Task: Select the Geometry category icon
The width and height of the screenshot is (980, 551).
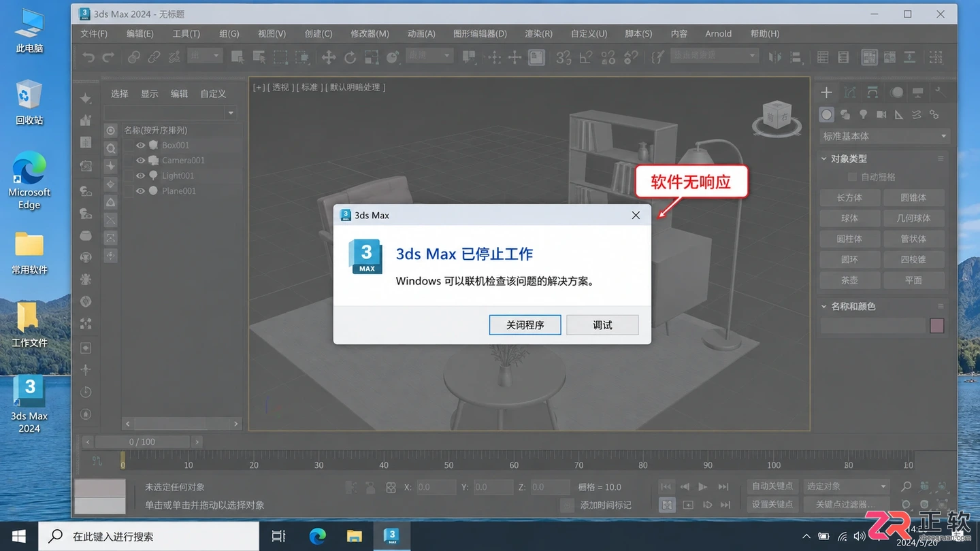Action: 826,114
